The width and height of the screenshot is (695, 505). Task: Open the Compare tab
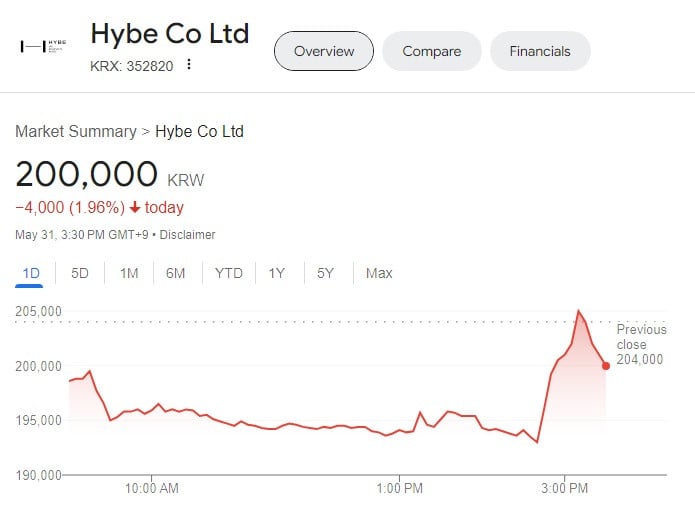(x=431, y=51)
